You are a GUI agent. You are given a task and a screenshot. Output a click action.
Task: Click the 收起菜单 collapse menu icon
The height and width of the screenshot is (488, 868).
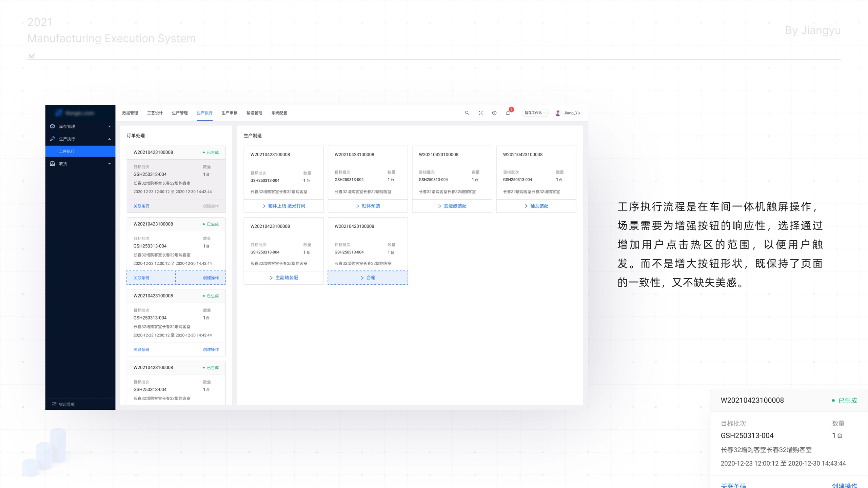click(54, 404)
